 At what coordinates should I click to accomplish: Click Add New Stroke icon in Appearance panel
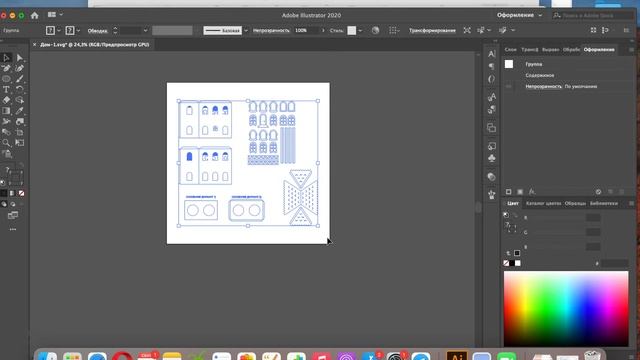[x=509, y=191]
